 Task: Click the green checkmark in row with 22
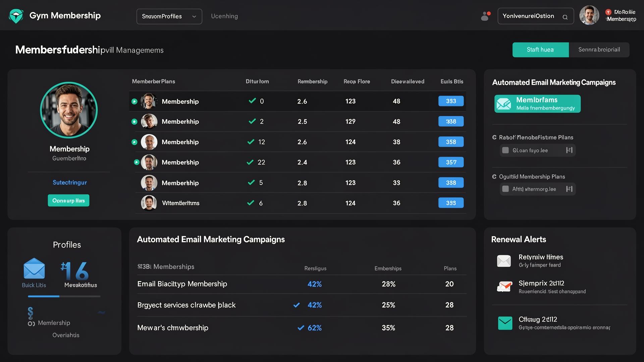250,162
